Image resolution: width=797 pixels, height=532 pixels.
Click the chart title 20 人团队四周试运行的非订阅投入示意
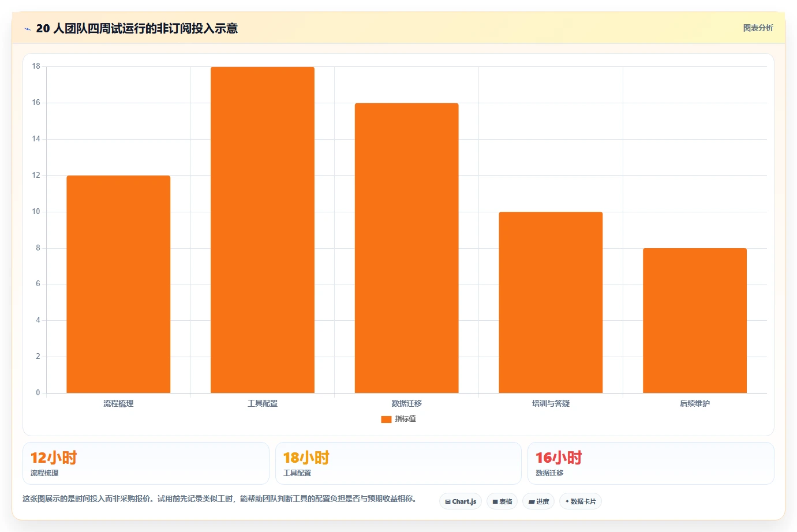tap(137, 28)
